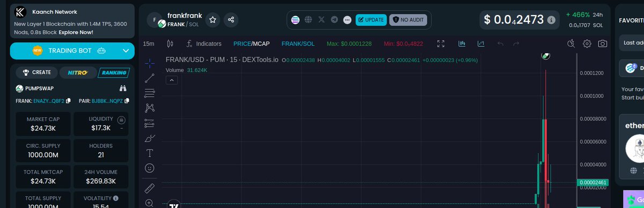The image size is (644, 208).
Task: Show more social links via ellipsis icon
Action: (x=347, y=20)
